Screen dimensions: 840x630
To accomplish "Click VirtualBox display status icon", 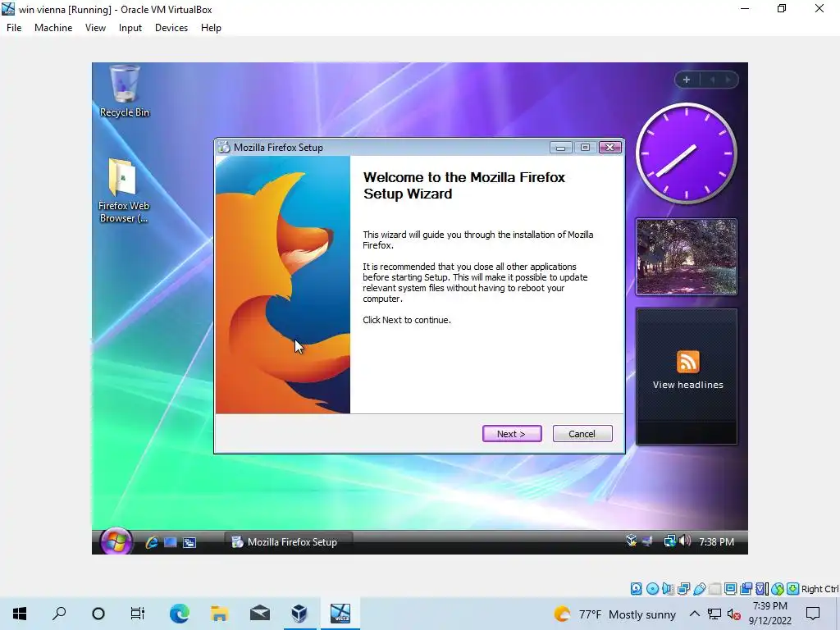I will coord(730,589).
